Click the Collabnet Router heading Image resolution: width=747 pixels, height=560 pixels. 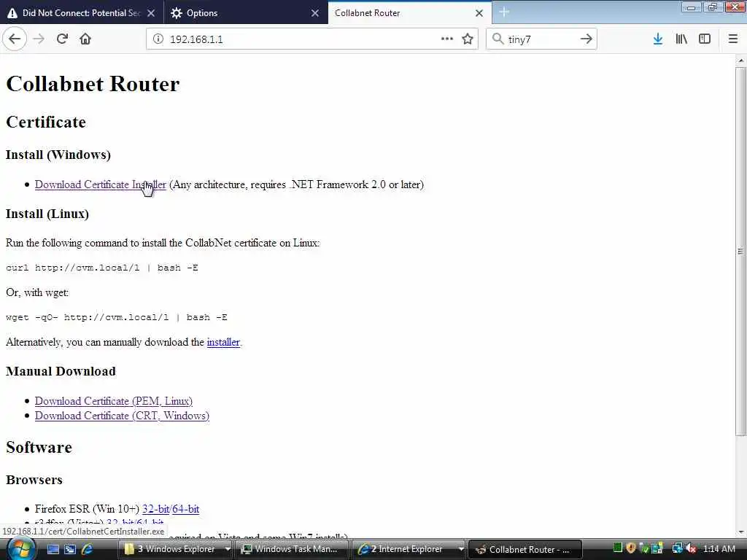(93, 84)
